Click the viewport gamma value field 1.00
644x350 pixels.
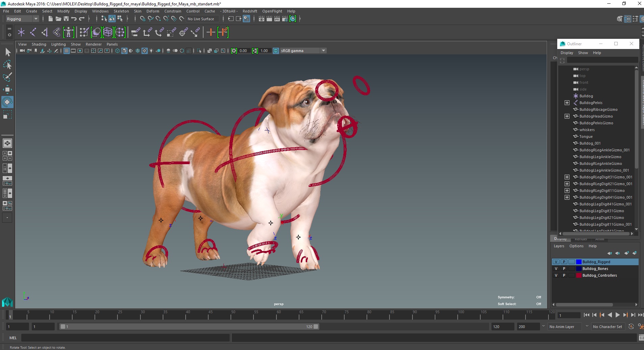pos(265,51)
